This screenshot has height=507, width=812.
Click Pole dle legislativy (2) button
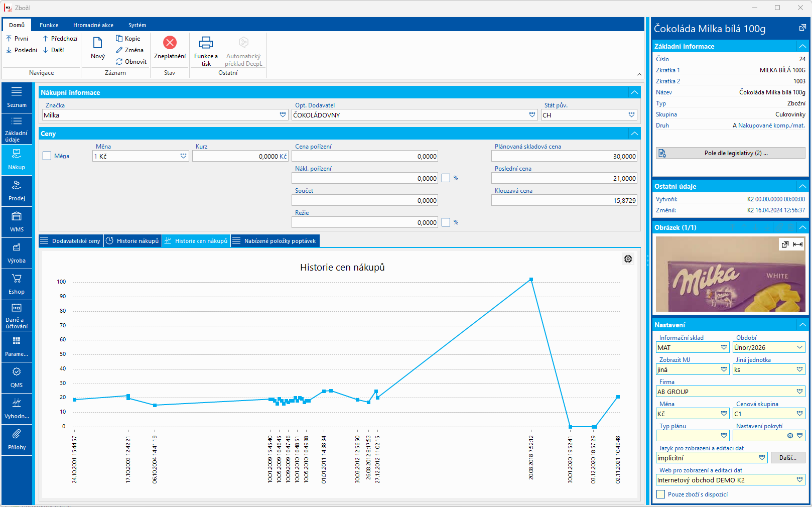click(x=730, y=153)
